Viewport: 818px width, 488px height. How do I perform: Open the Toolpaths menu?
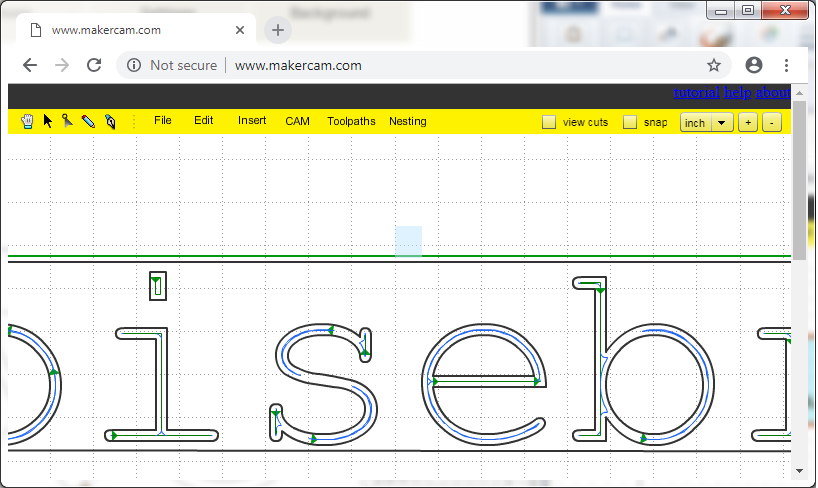click(x=351, y=121)
